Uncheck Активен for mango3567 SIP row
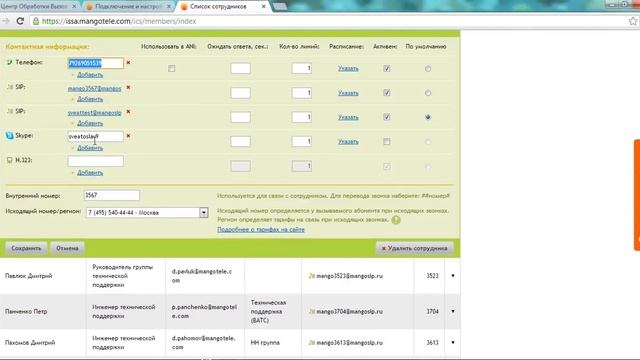The height and width of the screenshot is (360, 640). [387, 93]
